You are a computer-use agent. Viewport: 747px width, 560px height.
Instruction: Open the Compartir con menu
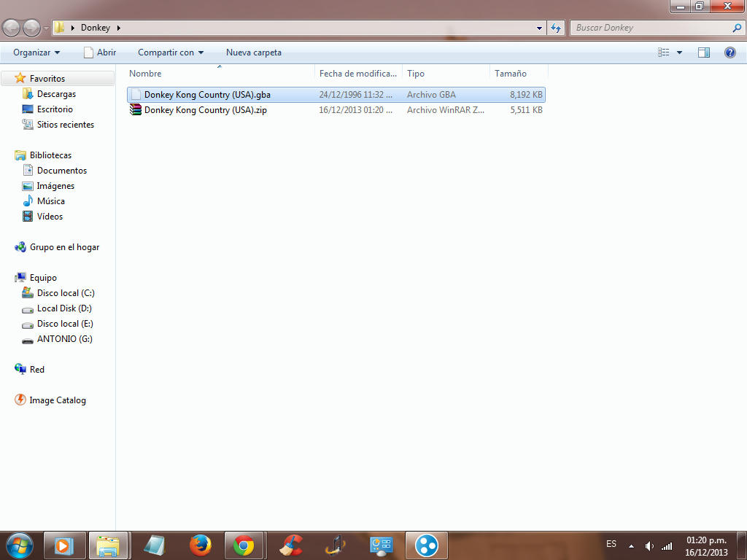pos(171,52)
